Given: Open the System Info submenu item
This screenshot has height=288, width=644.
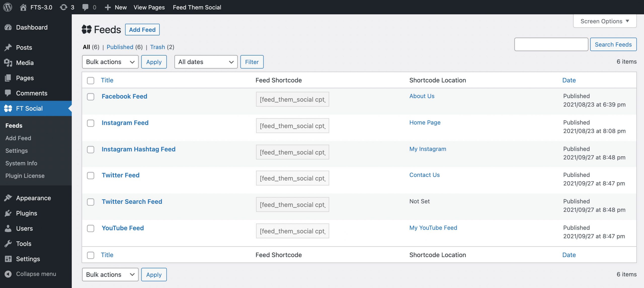Looking at the screenshot, I should 21,163.
